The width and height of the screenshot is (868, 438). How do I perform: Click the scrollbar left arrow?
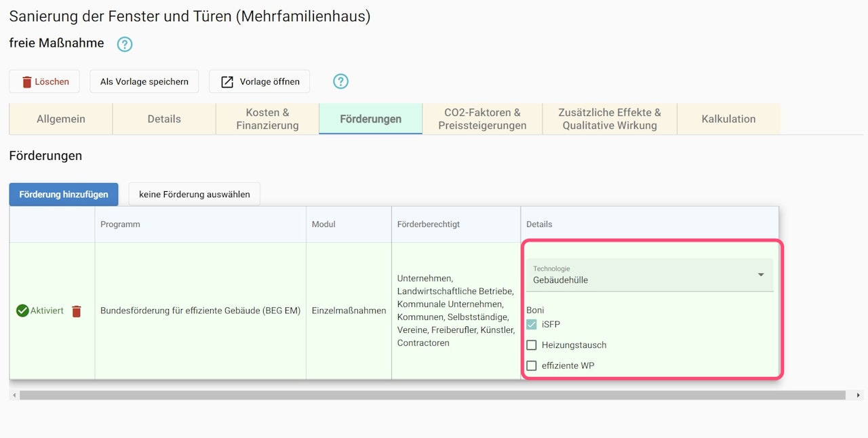(14, 395)
